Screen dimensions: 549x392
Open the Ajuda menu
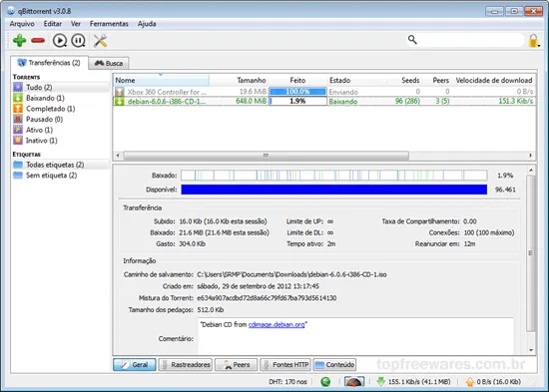coord(147,24)
